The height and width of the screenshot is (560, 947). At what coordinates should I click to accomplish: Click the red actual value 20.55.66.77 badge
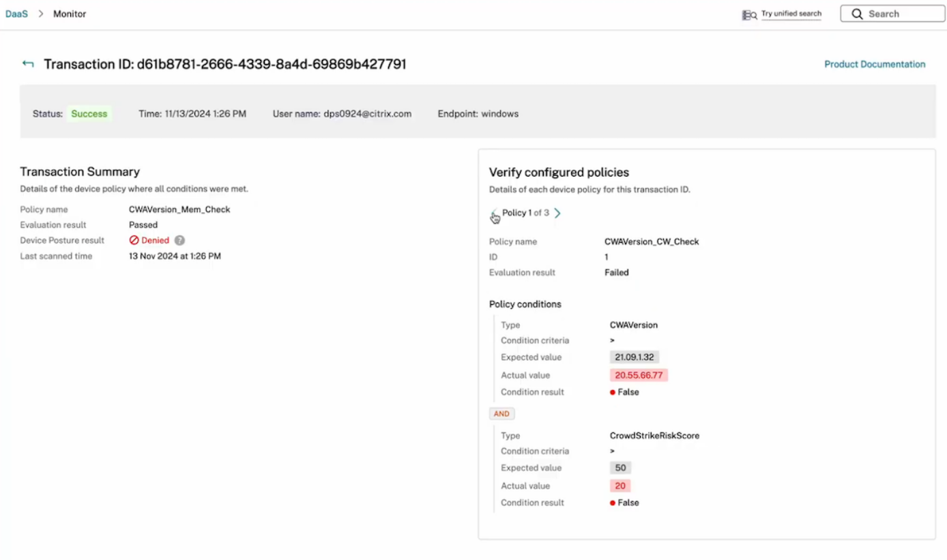click(639, 375)
